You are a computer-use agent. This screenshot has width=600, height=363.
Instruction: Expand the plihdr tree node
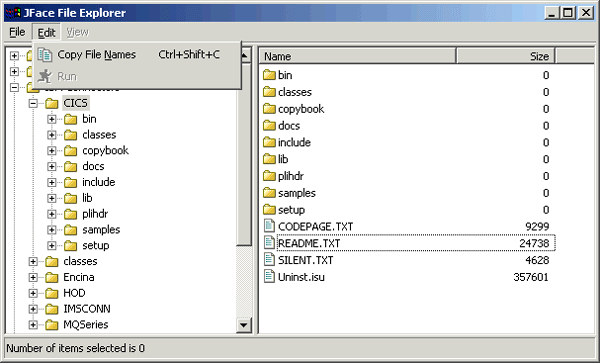[x=51, y=214]
